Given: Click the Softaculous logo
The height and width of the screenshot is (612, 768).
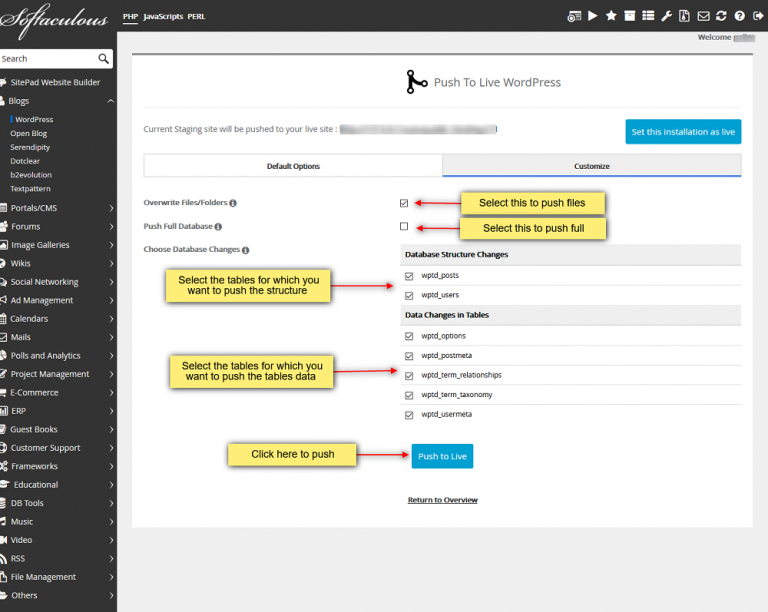Looking at the screenshot, I should (x=54, y=21).
